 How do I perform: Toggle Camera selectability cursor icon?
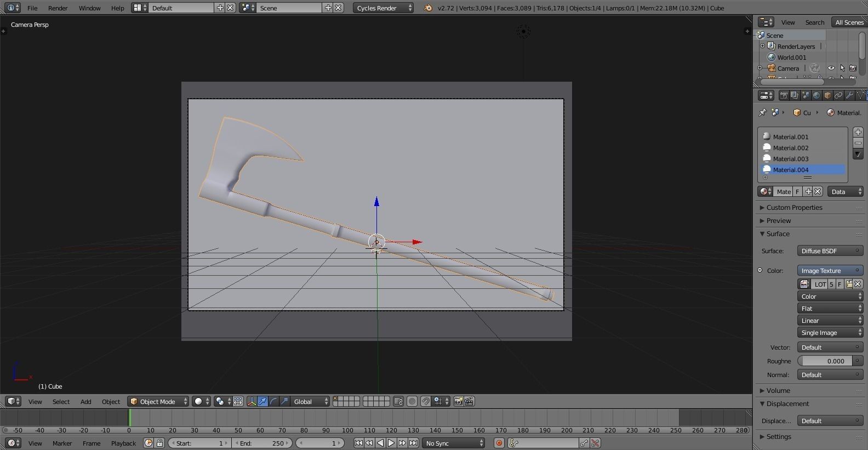click(842, 68)
